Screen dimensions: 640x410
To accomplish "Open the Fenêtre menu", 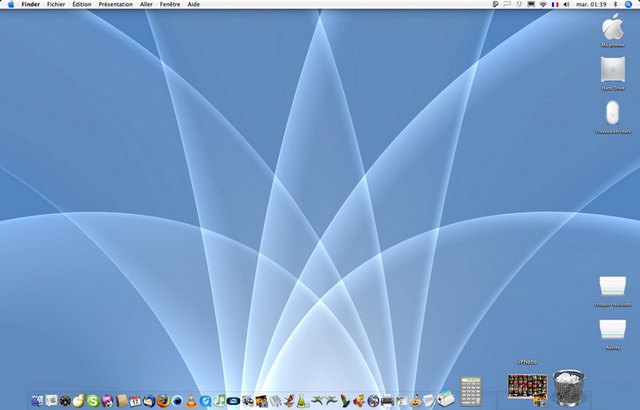I will pyautogui.click(x=170, y=4).
